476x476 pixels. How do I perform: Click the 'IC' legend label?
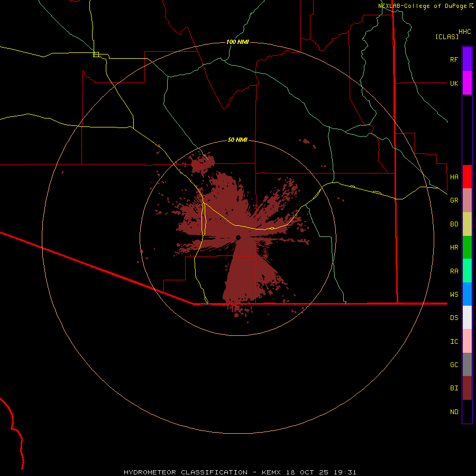click(x=454, y=342)
